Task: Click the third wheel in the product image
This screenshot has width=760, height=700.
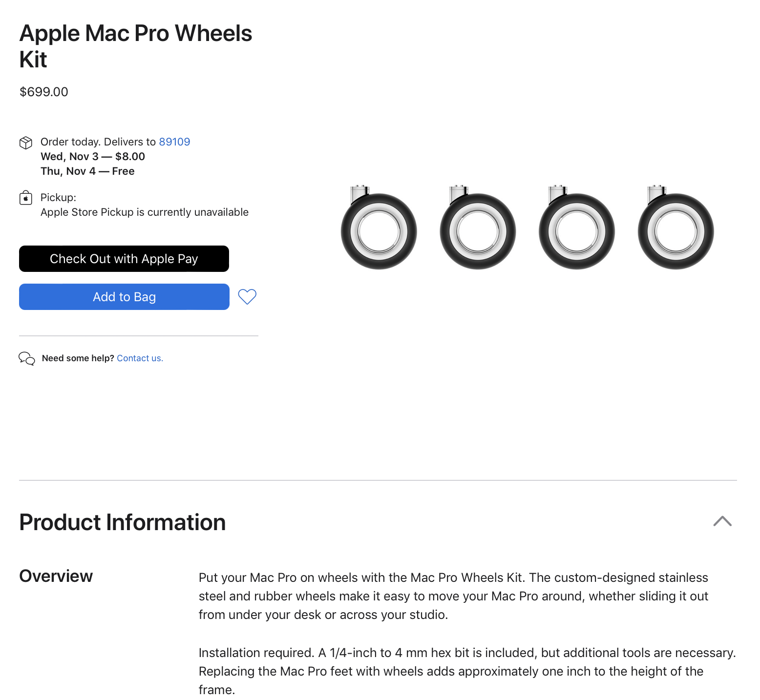Action: coord(577,229)
